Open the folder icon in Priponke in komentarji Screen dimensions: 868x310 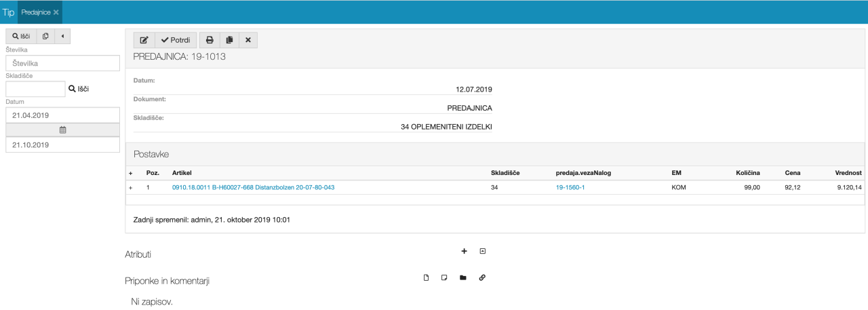(x=463, y=277)
